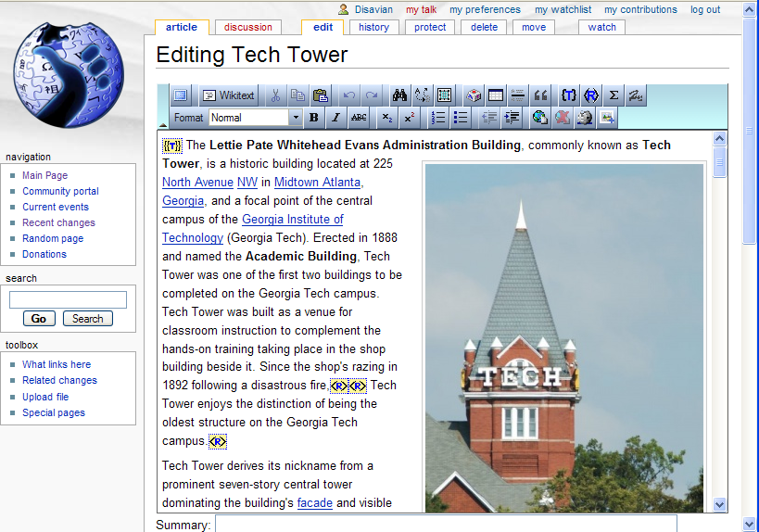
Task: Click the Midtown Atlanta link in text
Action: point(318,183)
